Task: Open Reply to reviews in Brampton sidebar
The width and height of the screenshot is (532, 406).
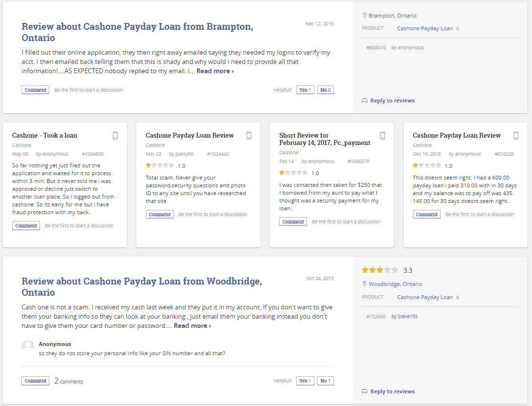Action: coord(392,101)
